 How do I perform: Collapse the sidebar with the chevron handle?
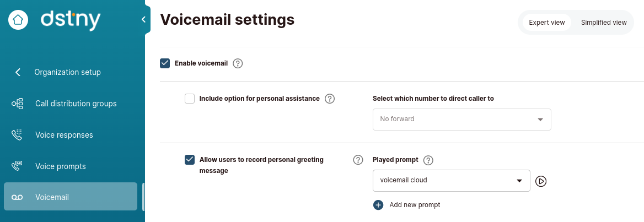click(x=143, y=19)
